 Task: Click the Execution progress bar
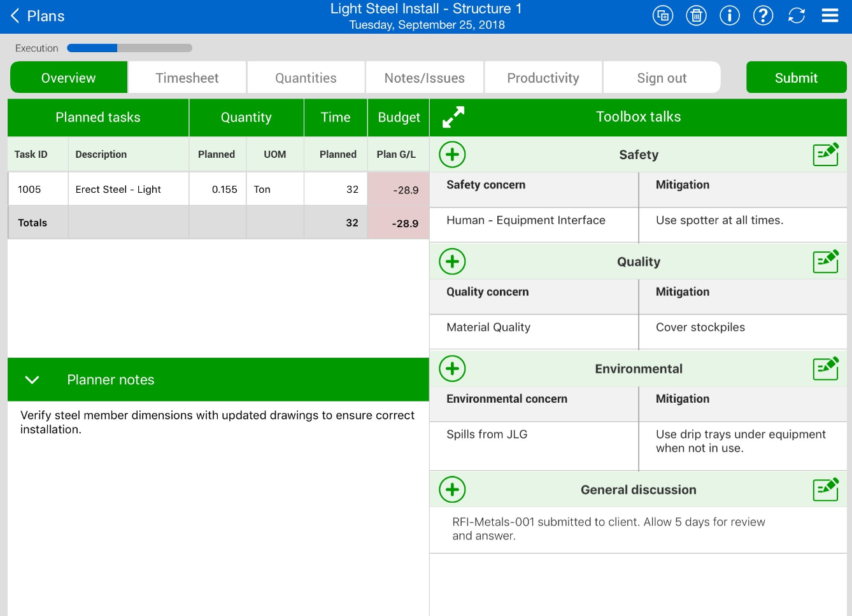pyautogui.click(x=129, y=48)
